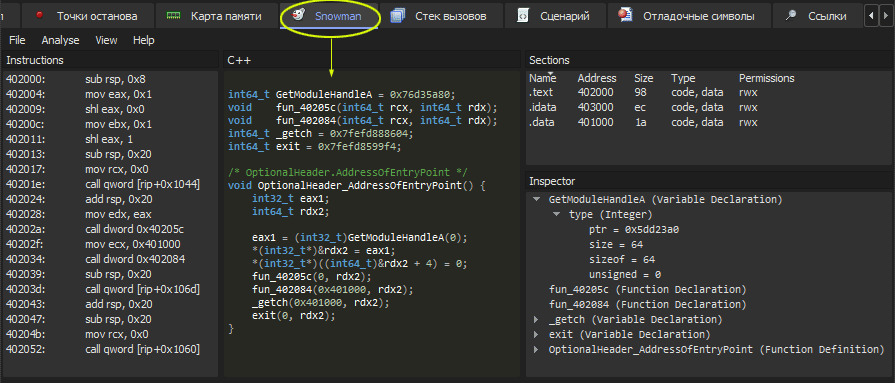Select the unsigned = 0 entry
The image size is (895, 383).
point(625,275)
